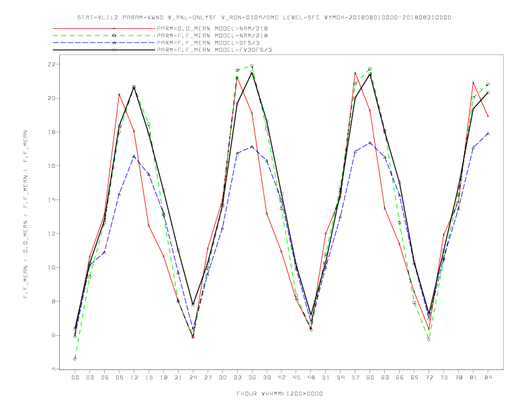Select legend entry PARM=O.O_MEAN MODEL=NAM/218
Viewport: 532px width, 411px height.
(212, 28)
